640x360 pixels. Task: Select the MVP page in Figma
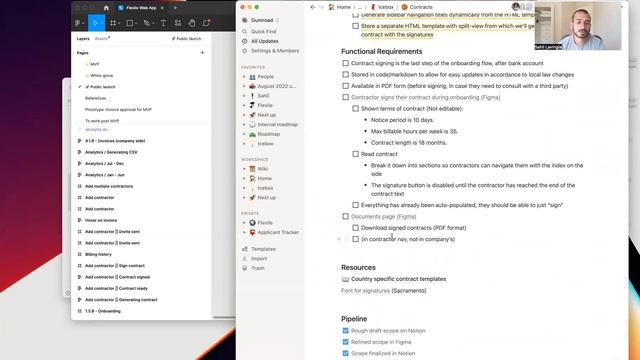(94, 64)
